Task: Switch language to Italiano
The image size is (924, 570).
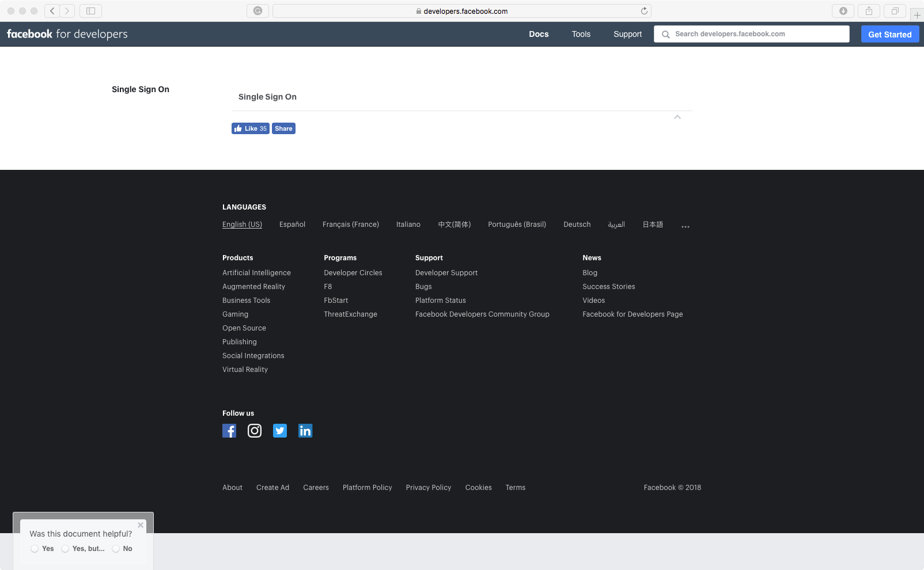Action: tap(408, 225)
